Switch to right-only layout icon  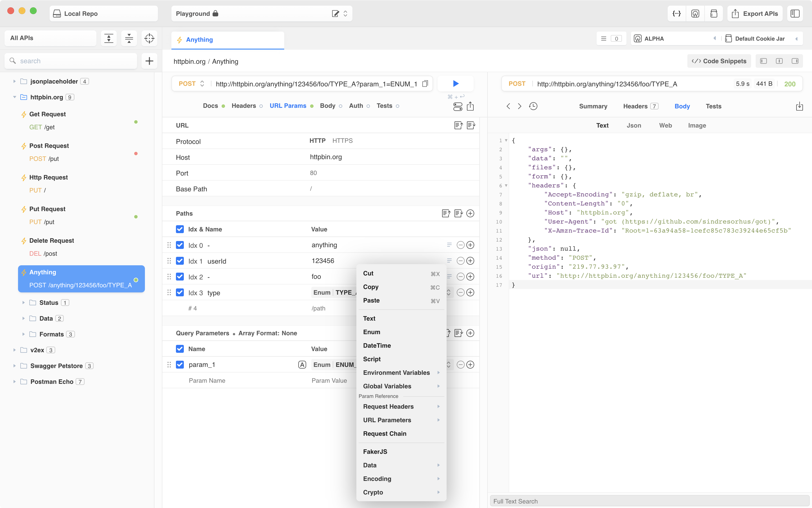point(795,61)
